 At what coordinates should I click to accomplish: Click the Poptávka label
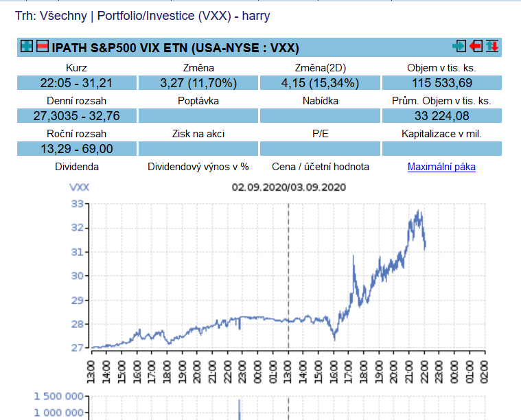(x=198, y=101)
